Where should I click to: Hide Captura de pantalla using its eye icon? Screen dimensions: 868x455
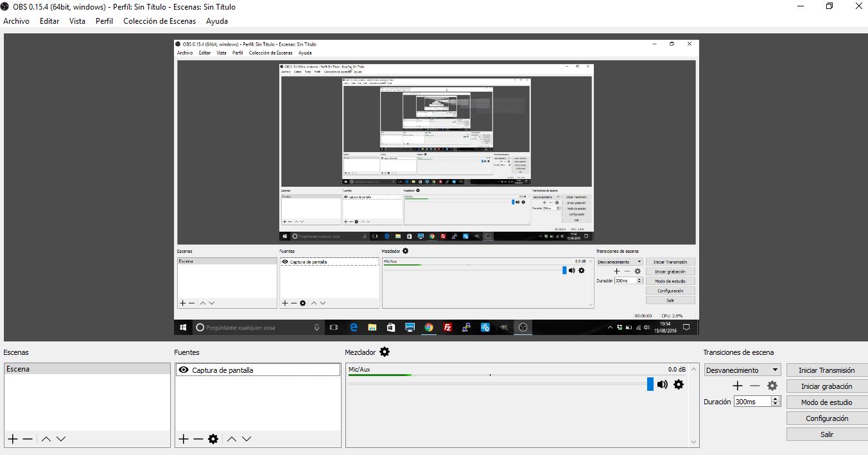pyautogui.click(x=184, y=370)
